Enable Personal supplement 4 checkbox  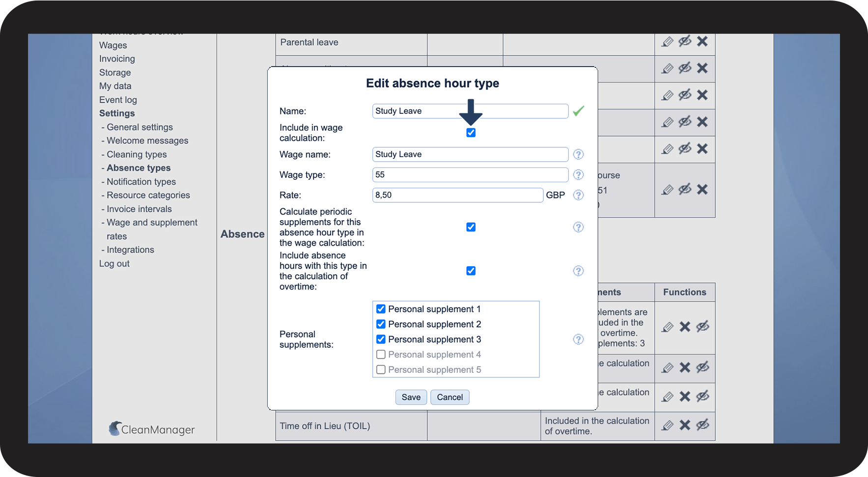click(381, 355)
